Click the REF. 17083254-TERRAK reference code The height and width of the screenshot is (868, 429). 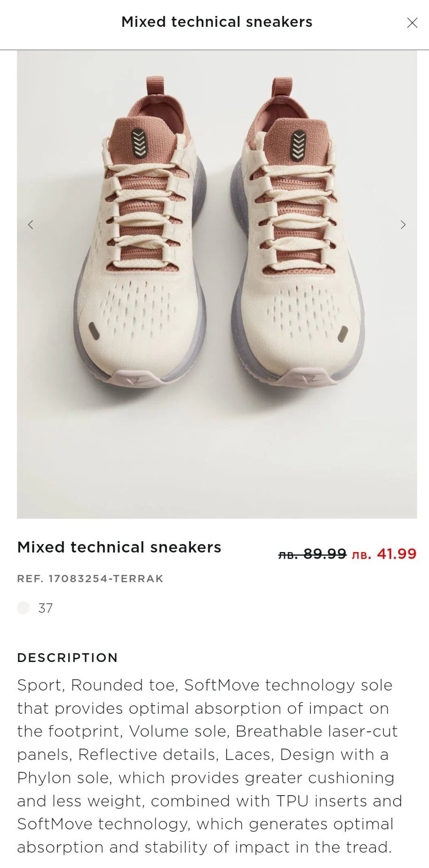[90, 579]
